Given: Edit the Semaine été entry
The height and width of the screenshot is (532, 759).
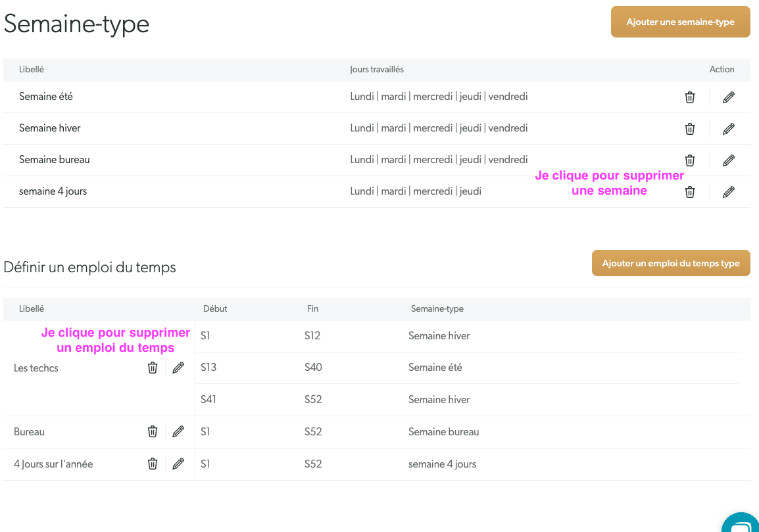Looking at the screenshot, I should tap(729, 97).
